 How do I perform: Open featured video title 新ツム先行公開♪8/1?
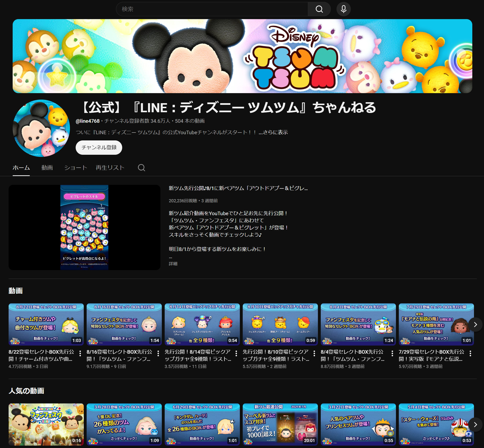tap(238, 188)
